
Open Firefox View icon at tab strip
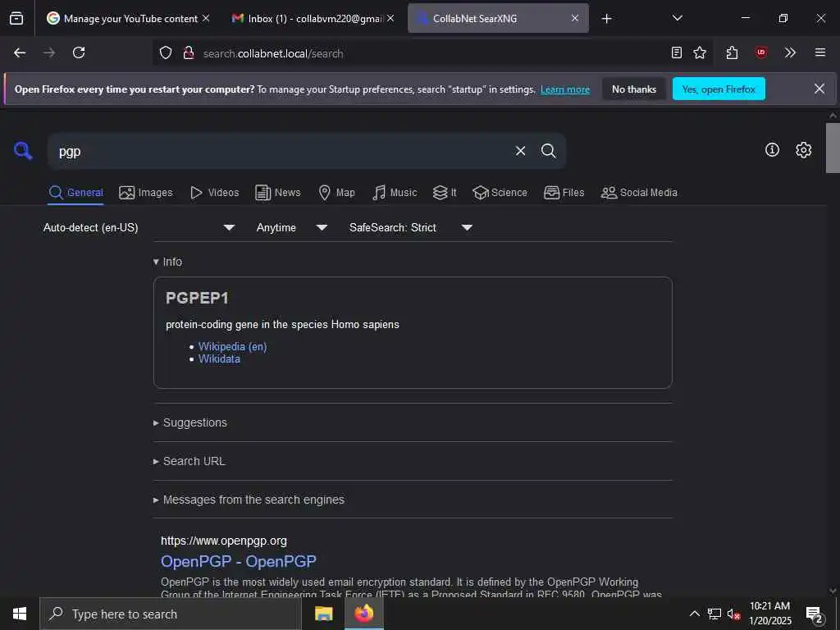16,18
